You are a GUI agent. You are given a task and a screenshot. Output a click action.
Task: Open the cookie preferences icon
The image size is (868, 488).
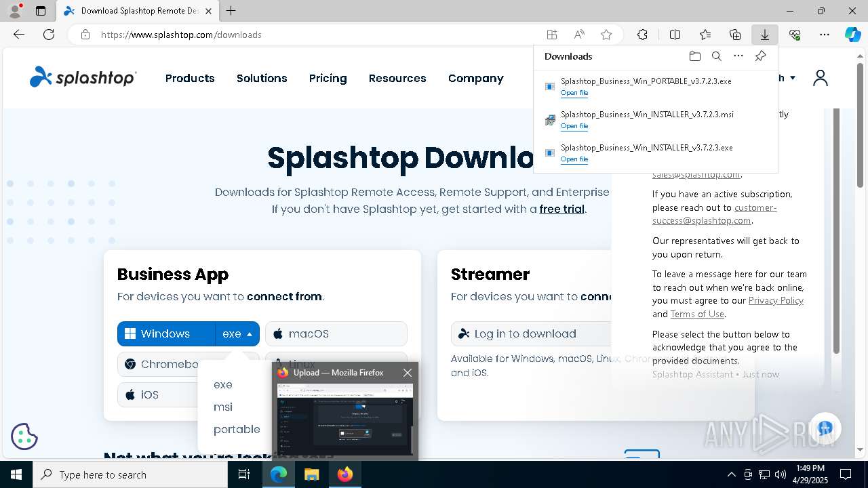(24, 436)
